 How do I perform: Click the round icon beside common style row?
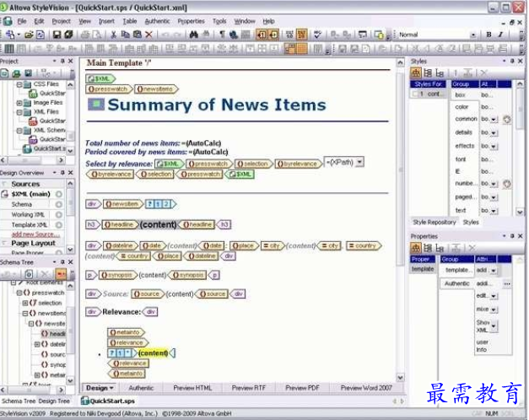507,120
